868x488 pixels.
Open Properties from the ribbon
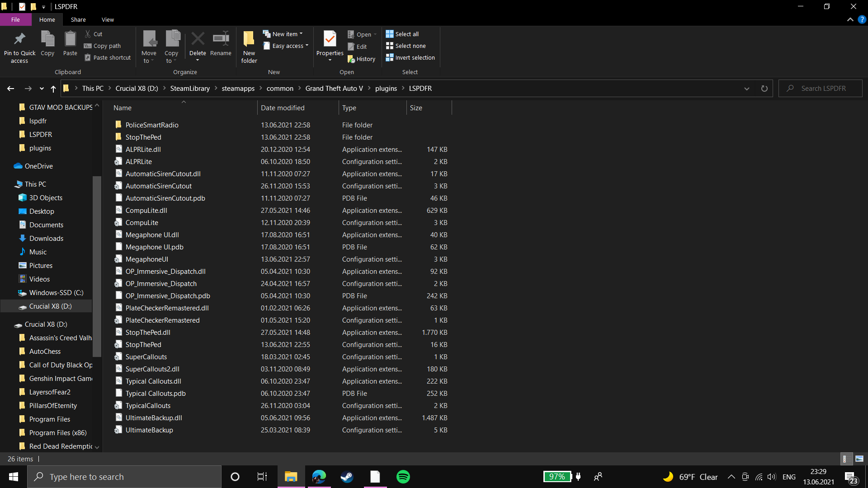pos(330,40)
